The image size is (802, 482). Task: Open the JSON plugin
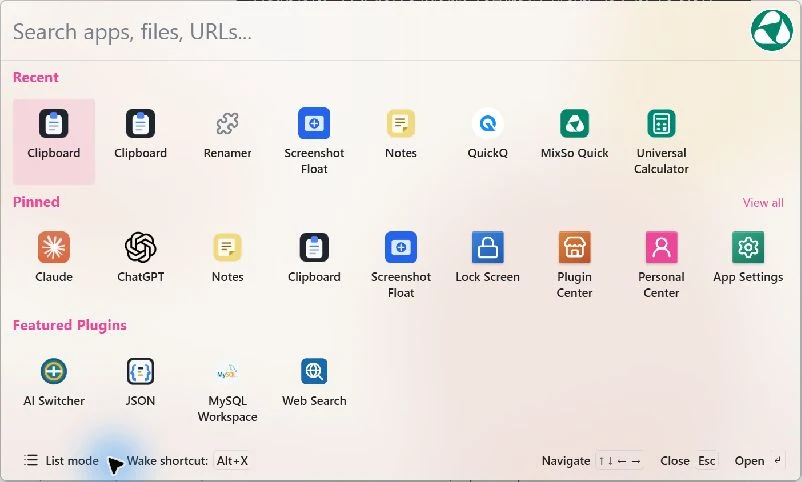point(140,382)
